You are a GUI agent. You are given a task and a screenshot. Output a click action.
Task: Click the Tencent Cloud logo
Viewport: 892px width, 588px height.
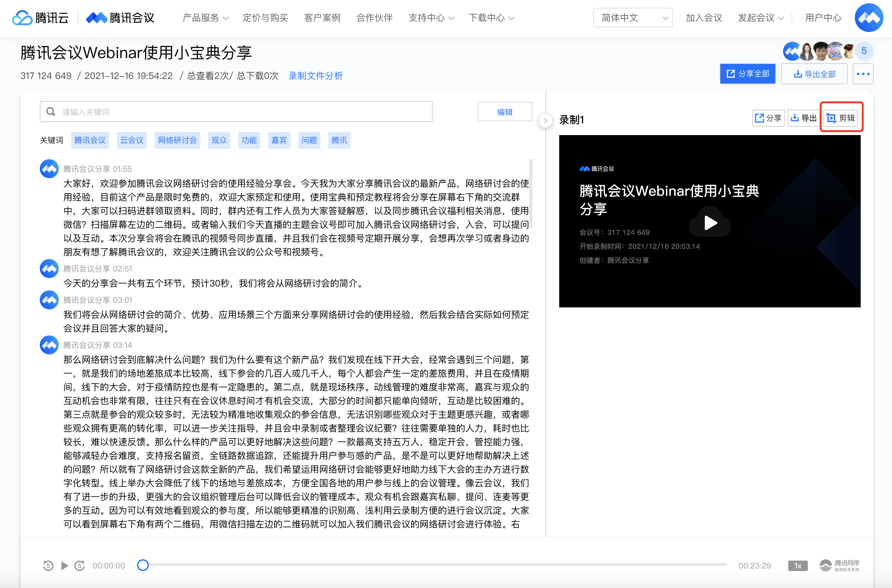40,18
